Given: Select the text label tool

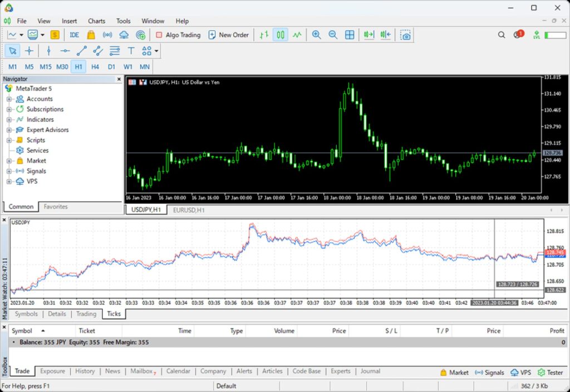Looking at the screenshot, I should point(131,51).
